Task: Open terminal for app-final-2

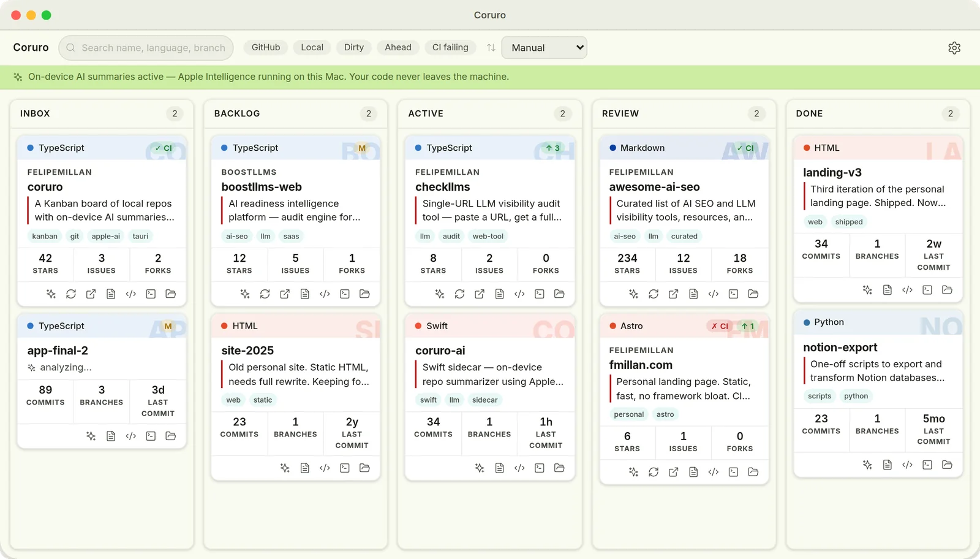Action: [151, 436]
